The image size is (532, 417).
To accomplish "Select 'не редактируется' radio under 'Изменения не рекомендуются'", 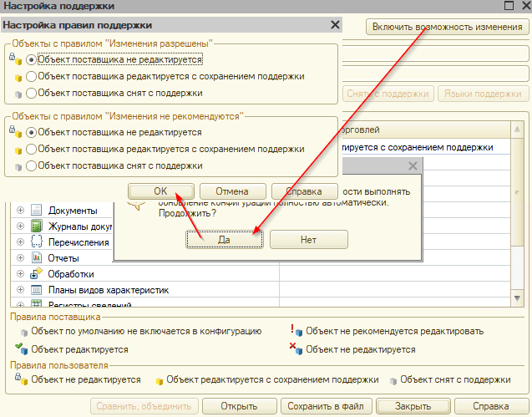I will [x=31, y=132].
